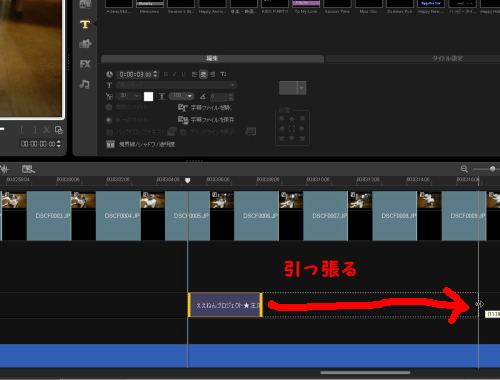Viewport: 500px width, 380px height.
Task: Toggle italic text formatting
Action: [174, 74]
